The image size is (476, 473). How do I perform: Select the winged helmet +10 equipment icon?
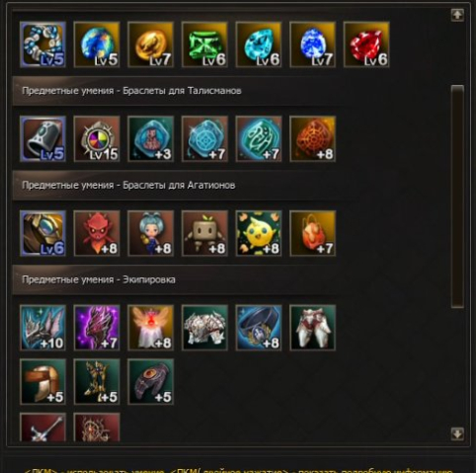(42, 328)
